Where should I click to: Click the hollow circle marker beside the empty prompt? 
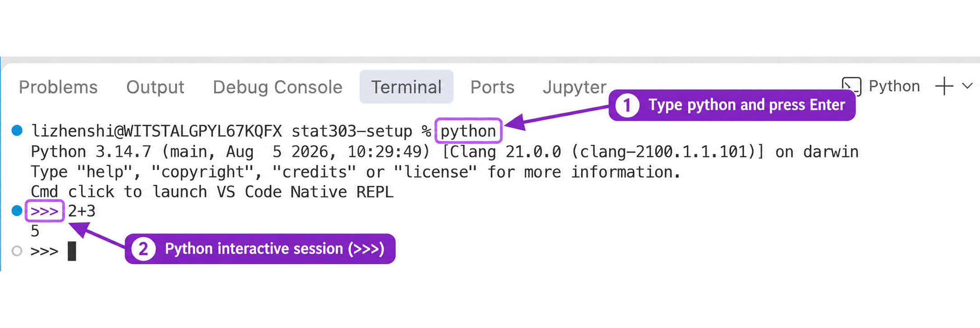point(17,251)
